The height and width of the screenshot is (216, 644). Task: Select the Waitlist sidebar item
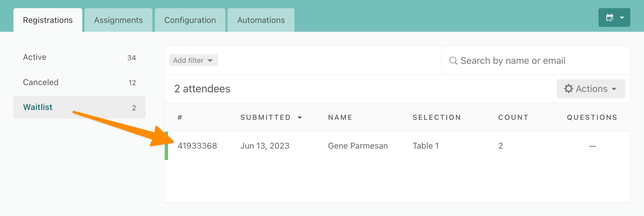79,107
